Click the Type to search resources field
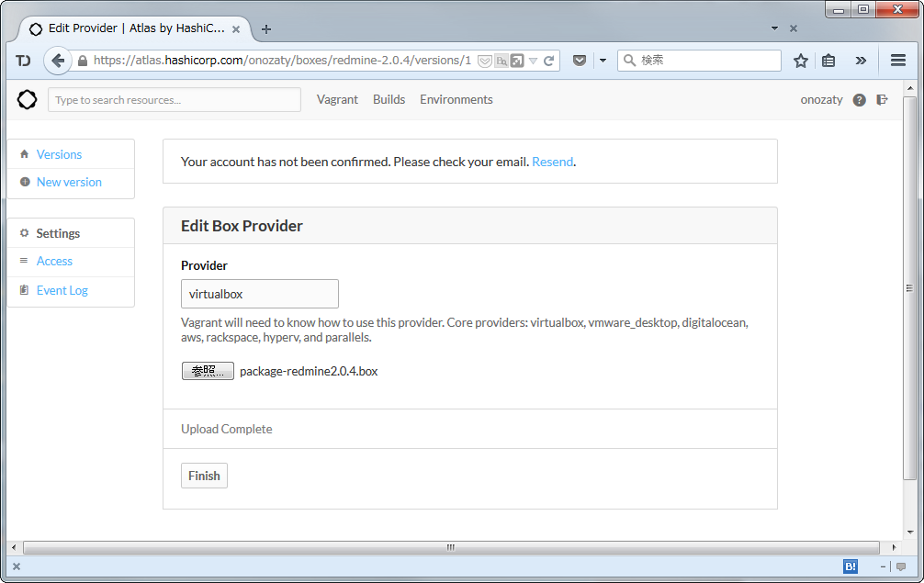 (x=174, y=99)
